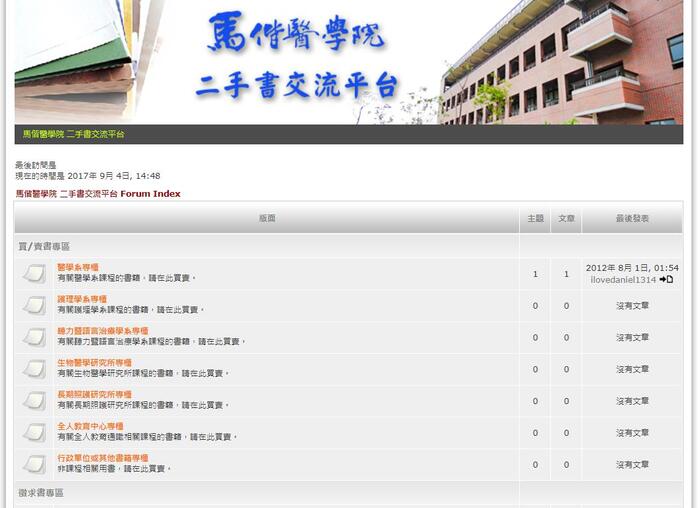Screen dimensions: 700x508
Task: Select the 徵求書專區 category heading
Action: pos(41,493)
